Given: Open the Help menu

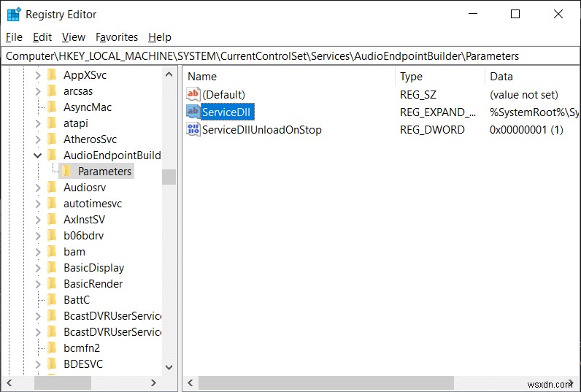Looking at the screenshot, I should pyautogui.click(x=160, y=37).
